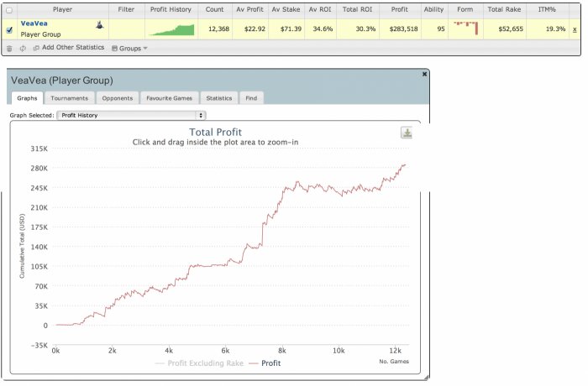
Task: Click the $52,655 total rake cell
Action: coord(511,29)
